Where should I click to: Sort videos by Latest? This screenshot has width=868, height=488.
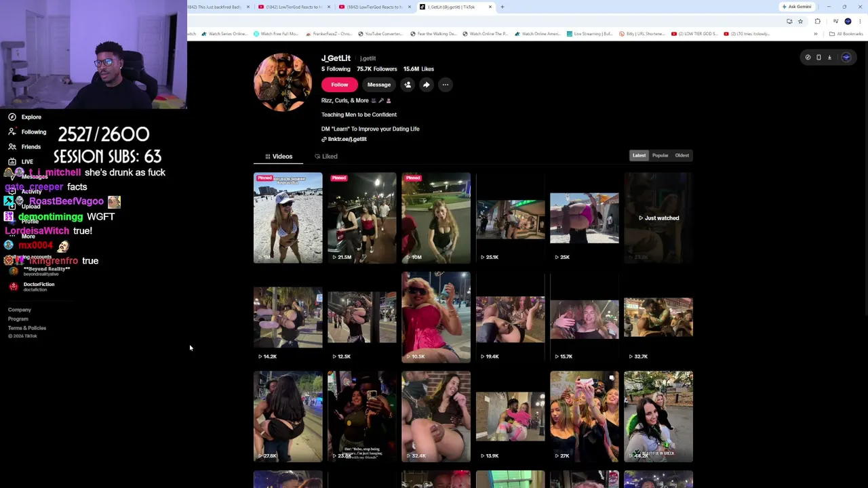click(x=639, y=155)
